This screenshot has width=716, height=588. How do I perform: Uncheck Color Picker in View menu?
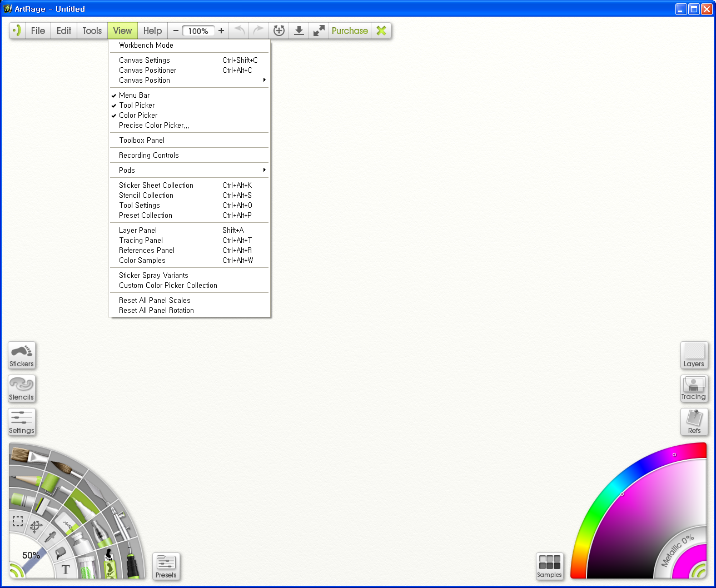[189, 115]
